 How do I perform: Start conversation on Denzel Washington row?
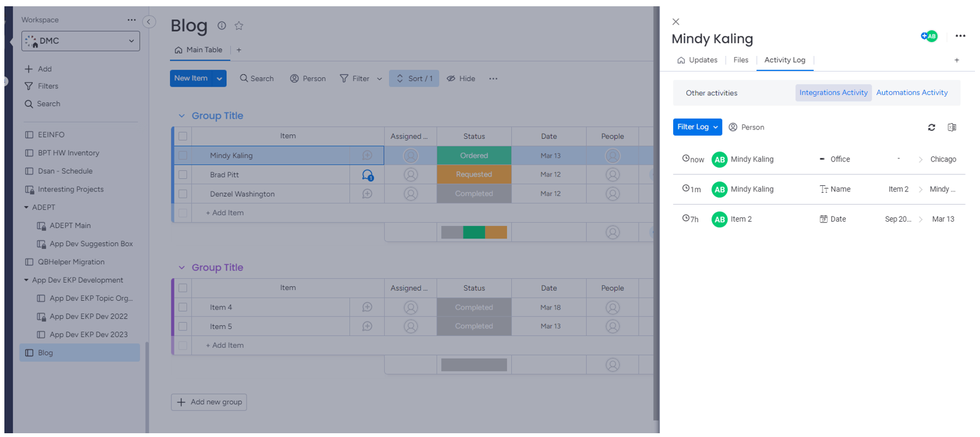[367, 194]
